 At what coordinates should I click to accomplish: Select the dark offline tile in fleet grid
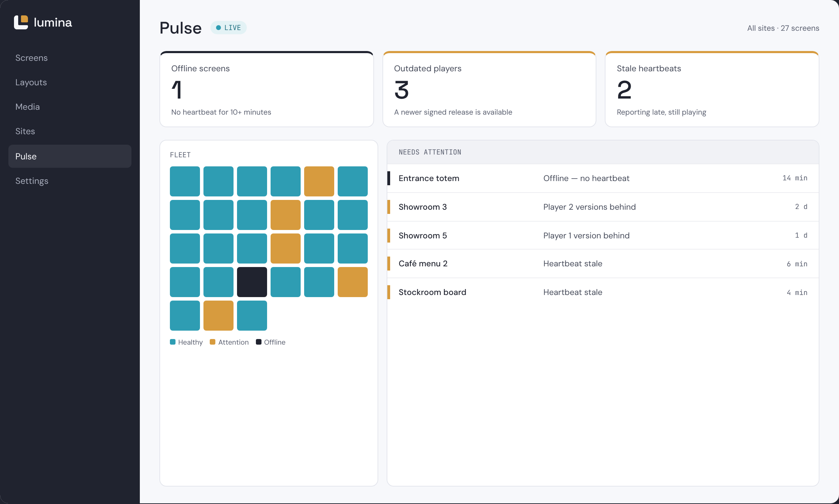(252, 282)
